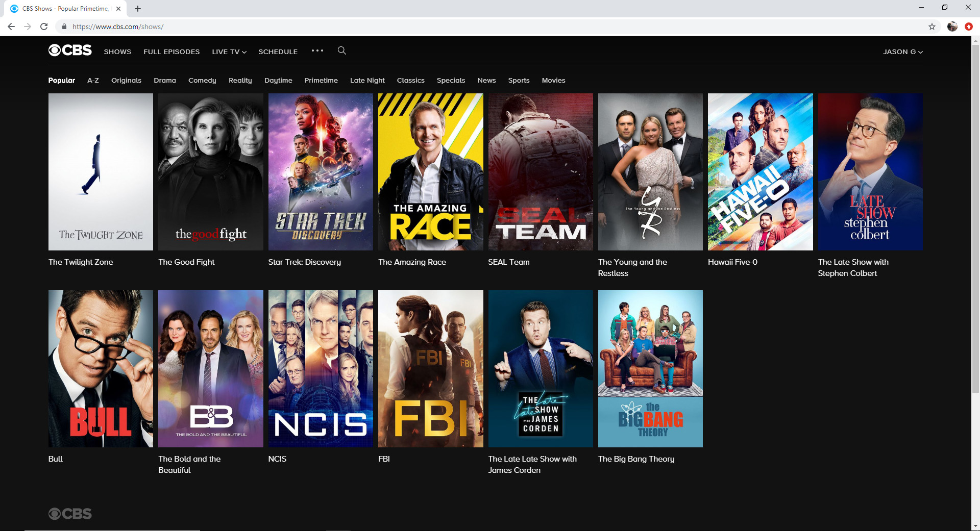Open The Amazing Race poster

[431, 172]
